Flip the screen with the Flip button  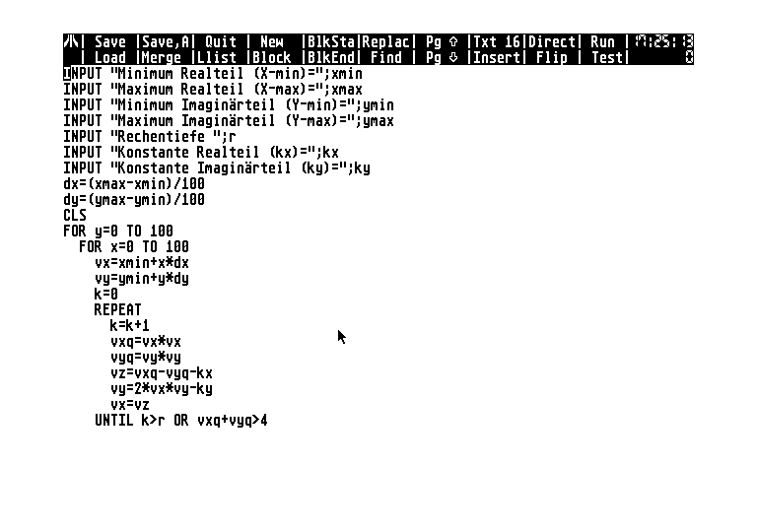click(x=552, y=57)
